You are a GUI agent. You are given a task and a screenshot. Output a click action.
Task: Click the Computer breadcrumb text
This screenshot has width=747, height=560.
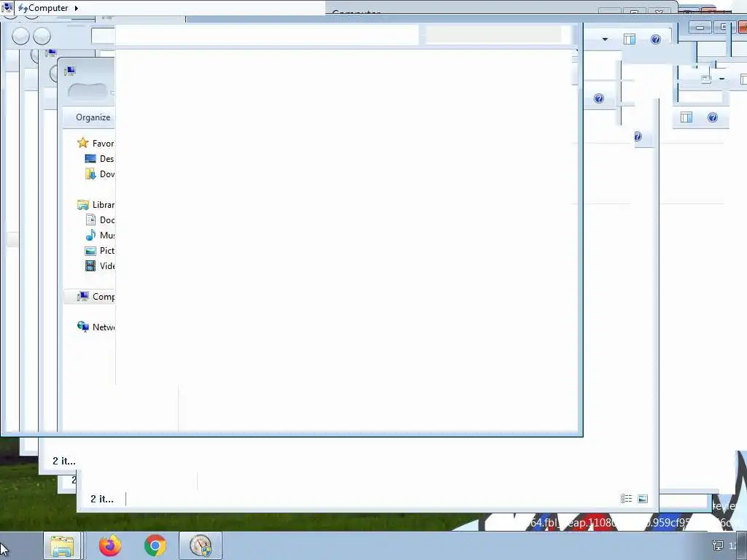(48, 8)
